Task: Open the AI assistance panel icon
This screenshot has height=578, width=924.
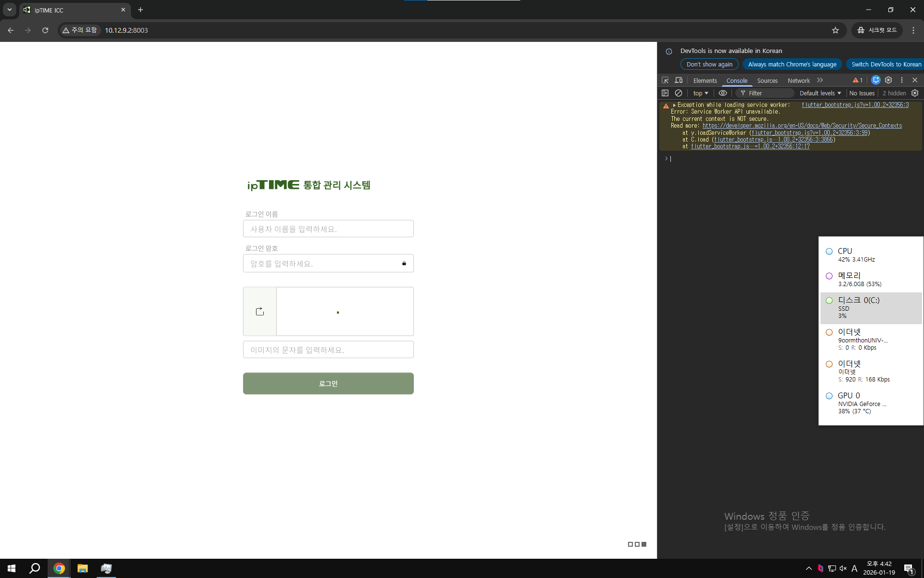Action: (x=876, y=80)
